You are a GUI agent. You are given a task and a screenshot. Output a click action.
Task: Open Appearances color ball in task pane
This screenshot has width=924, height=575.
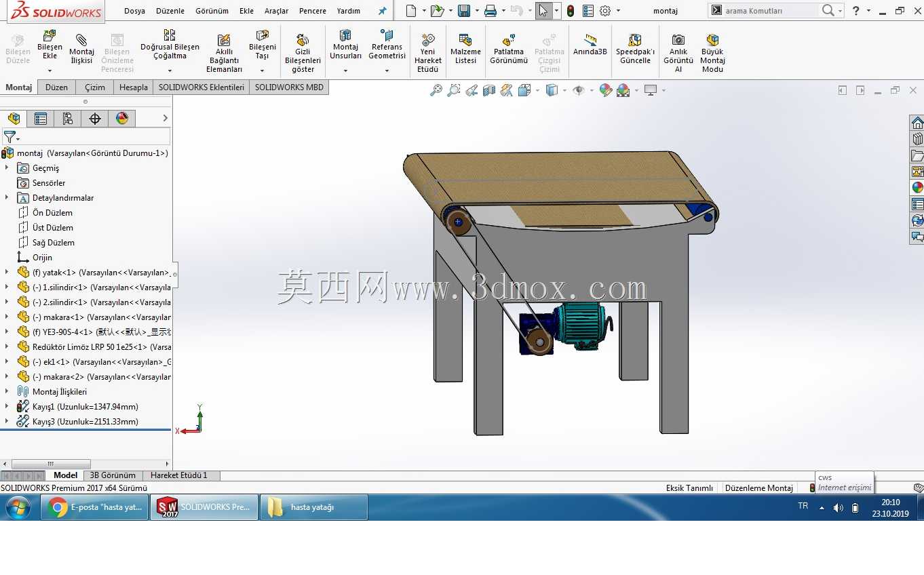pyautogui.click(x=917, y=188)
